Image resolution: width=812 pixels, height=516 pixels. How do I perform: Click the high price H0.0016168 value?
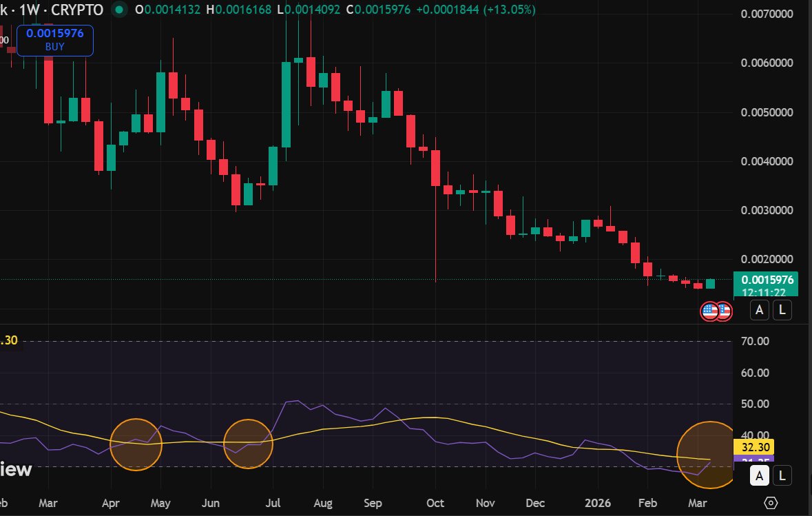point(239,10)
